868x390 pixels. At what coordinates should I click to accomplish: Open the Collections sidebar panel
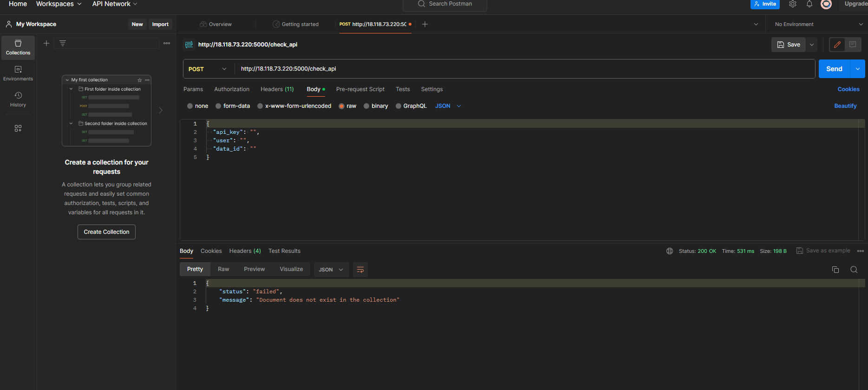coord(18,48)
